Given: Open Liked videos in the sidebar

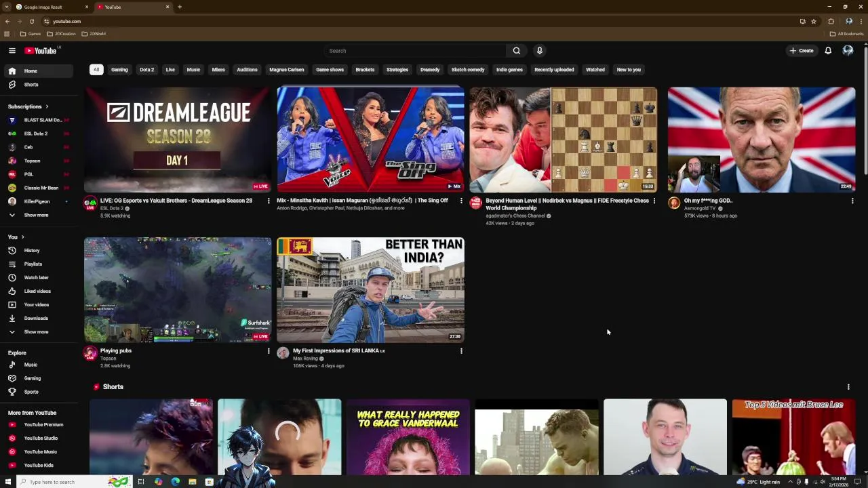Looking at the screenshot, I should pos(39,291).
